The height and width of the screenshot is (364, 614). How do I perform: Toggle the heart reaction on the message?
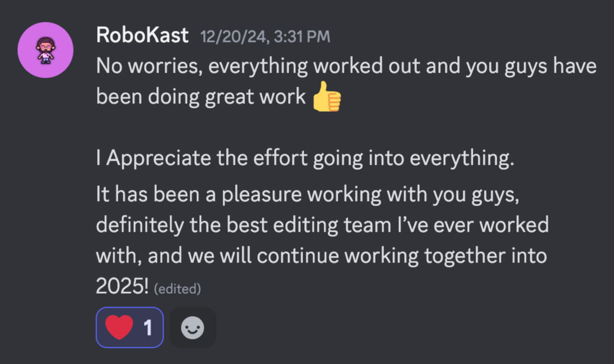click(x=129, y=328)
